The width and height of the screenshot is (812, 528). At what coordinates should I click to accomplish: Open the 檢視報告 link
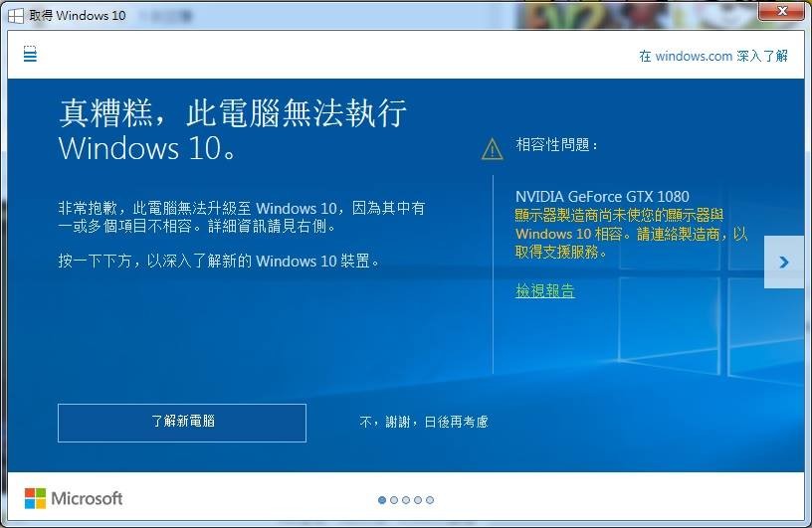pos(544,291)
